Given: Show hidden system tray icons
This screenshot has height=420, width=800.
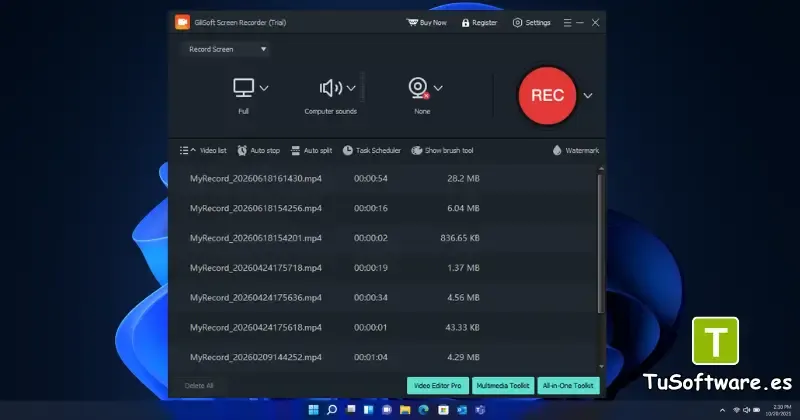Looking at the screenshot, I should (x=722, y=410).
